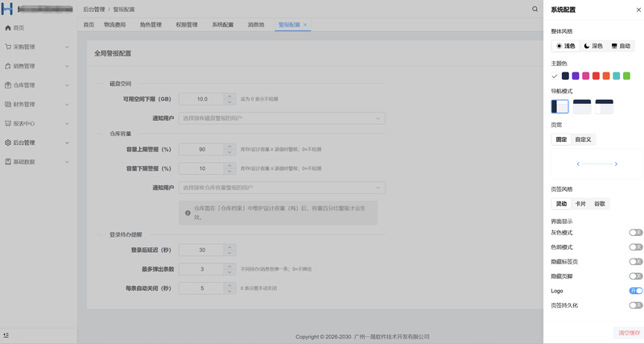Increase 每条自动关闭 with the up arrow

tap(229, 286)
